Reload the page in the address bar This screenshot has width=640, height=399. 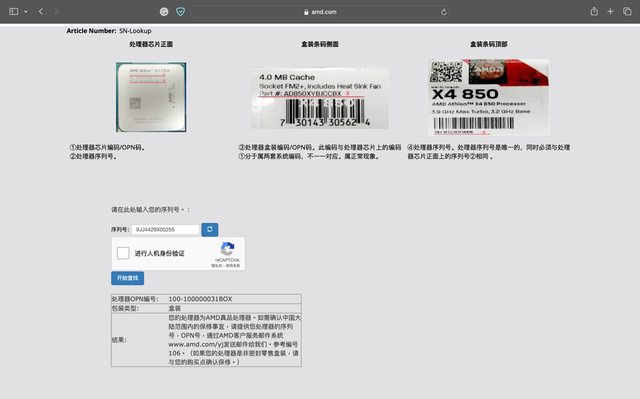click(444, 12)
